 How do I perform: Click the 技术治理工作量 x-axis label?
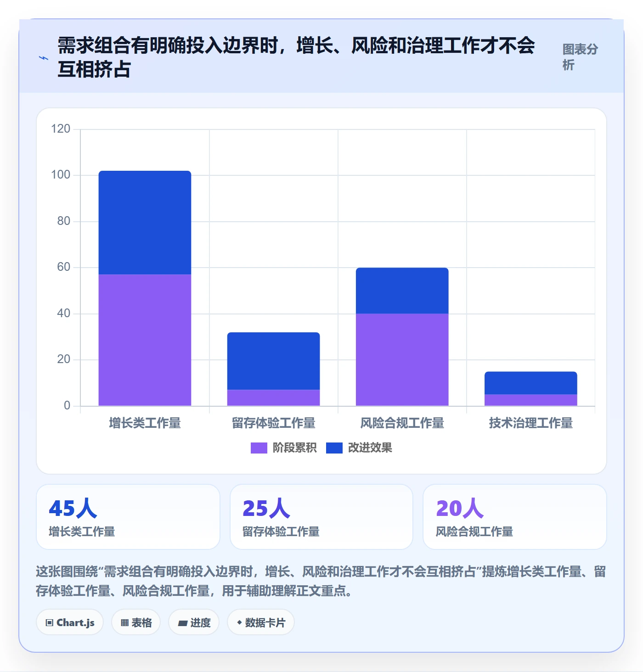point(530,423)
